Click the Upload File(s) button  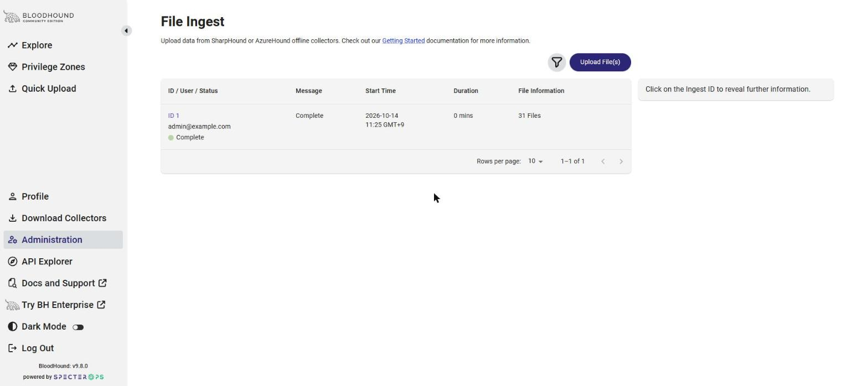(600, 62)
